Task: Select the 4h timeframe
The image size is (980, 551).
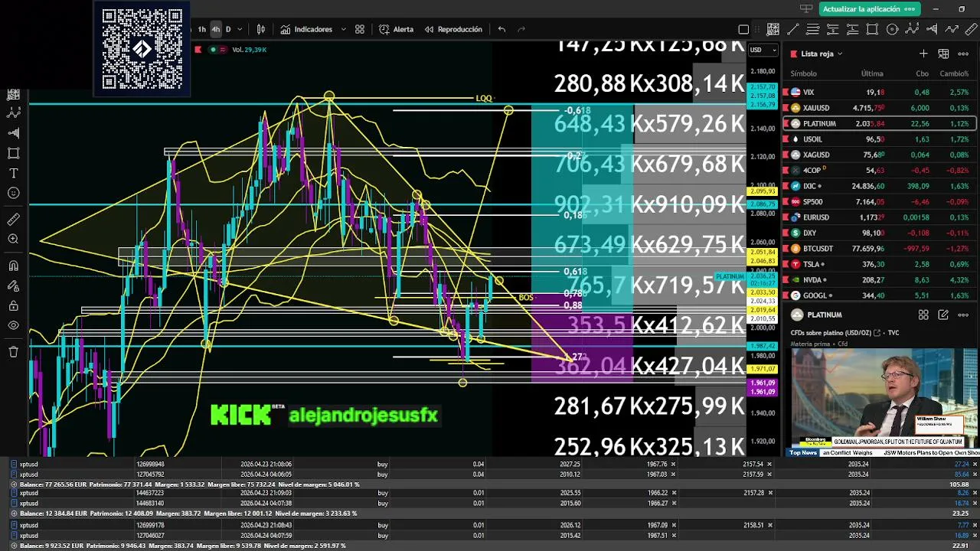Action: [216, 29]
